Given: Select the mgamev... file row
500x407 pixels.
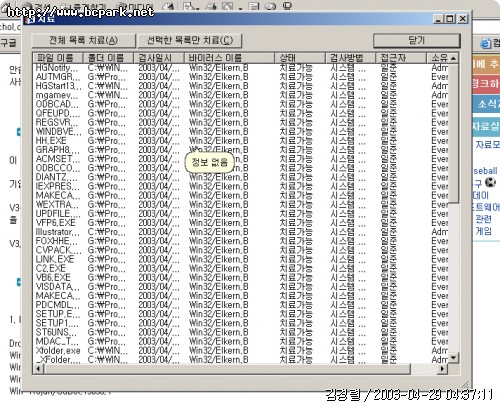Looking at the screenshot, I should pyautogui.click(x=241, y=95).
